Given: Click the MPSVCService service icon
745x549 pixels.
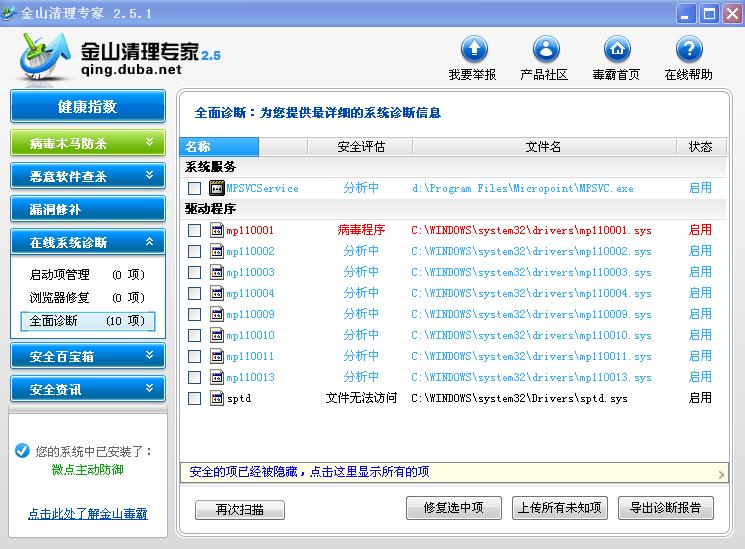Looking at the screenshot, I should pos(217,188).
